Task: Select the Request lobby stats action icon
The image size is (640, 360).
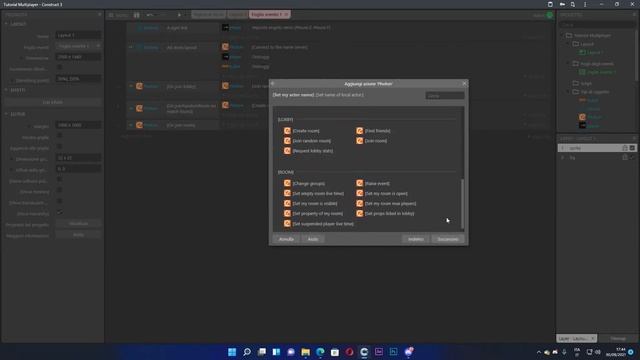Action: point(287,151)
